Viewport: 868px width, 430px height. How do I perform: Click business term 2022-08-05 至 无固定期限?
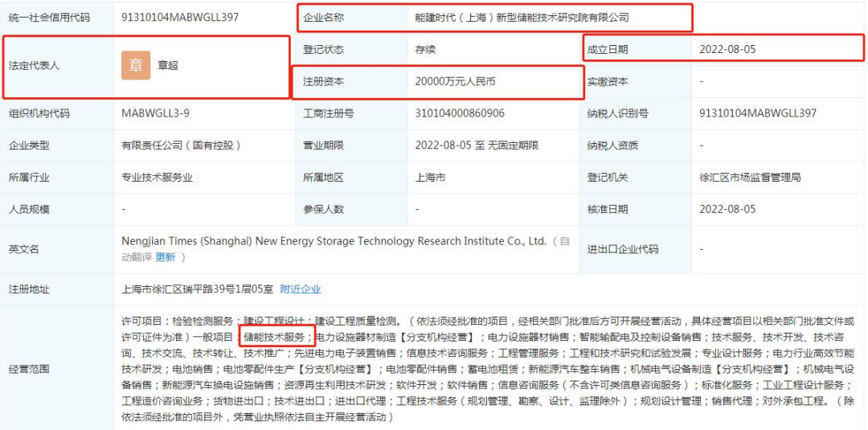pos(477,145)
